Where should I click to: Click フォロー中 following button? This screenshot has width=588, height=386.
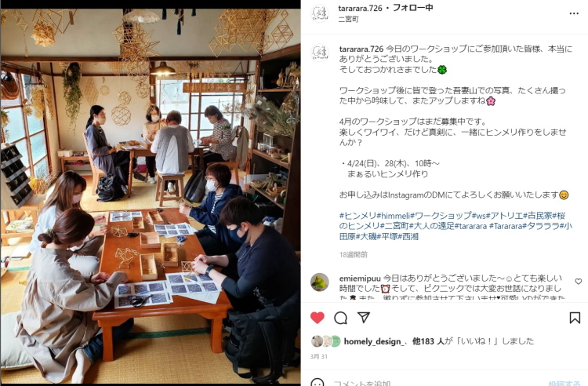coord(413,8)
